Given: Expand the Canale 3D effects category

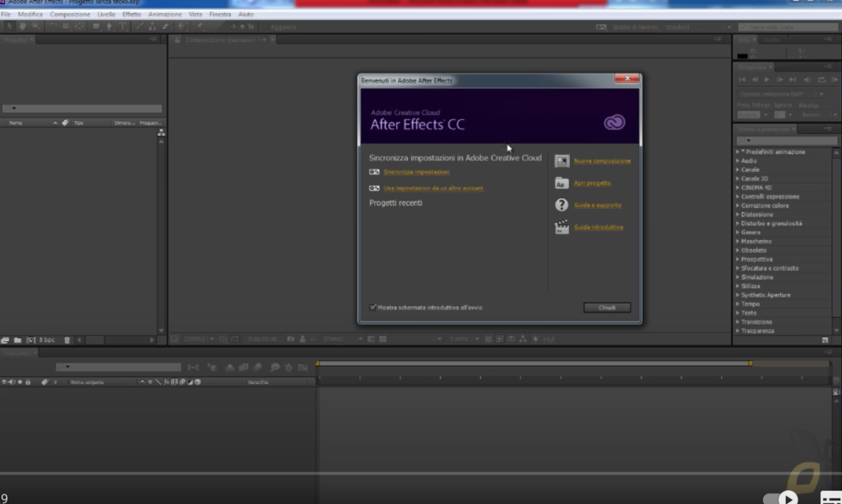Looking at the screenshot, I should point(738,178).
